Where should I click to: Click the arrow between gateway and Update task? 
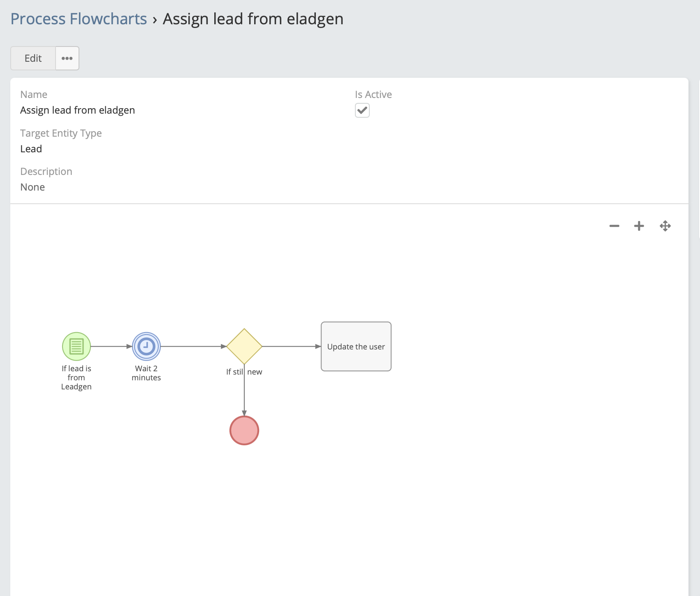291,347
